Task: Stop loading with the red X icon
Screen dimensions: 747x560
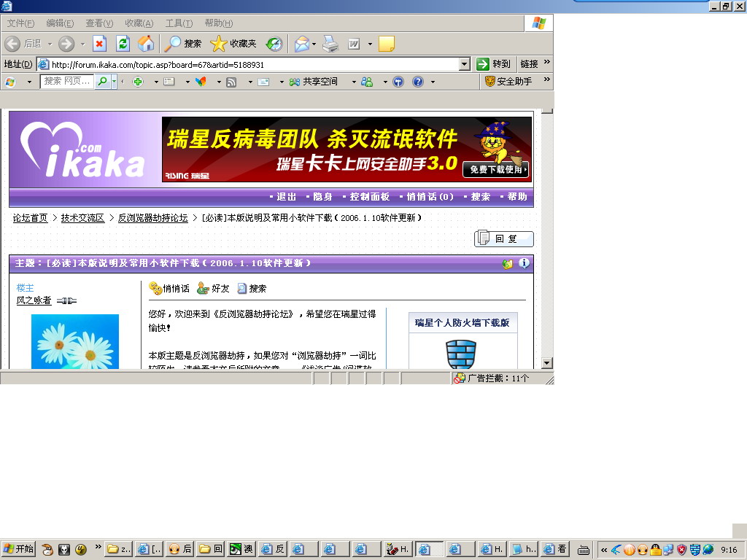Action: pos(99,44)
